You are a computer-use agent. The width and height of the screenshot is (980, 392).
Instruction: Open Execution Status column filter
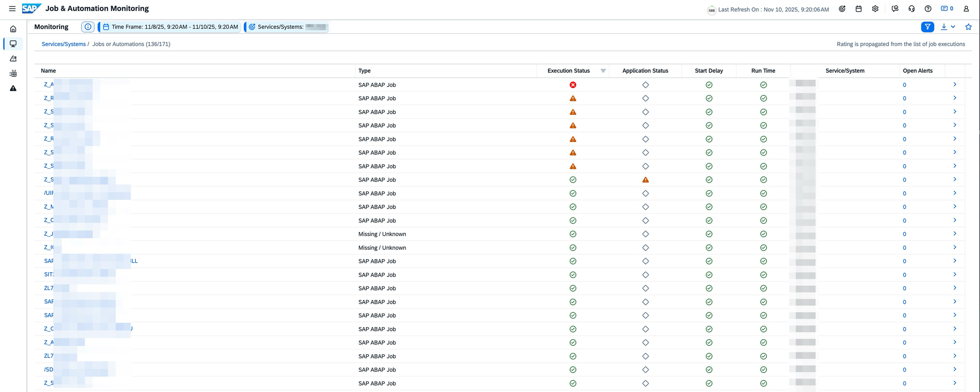[x=603, y=71]
